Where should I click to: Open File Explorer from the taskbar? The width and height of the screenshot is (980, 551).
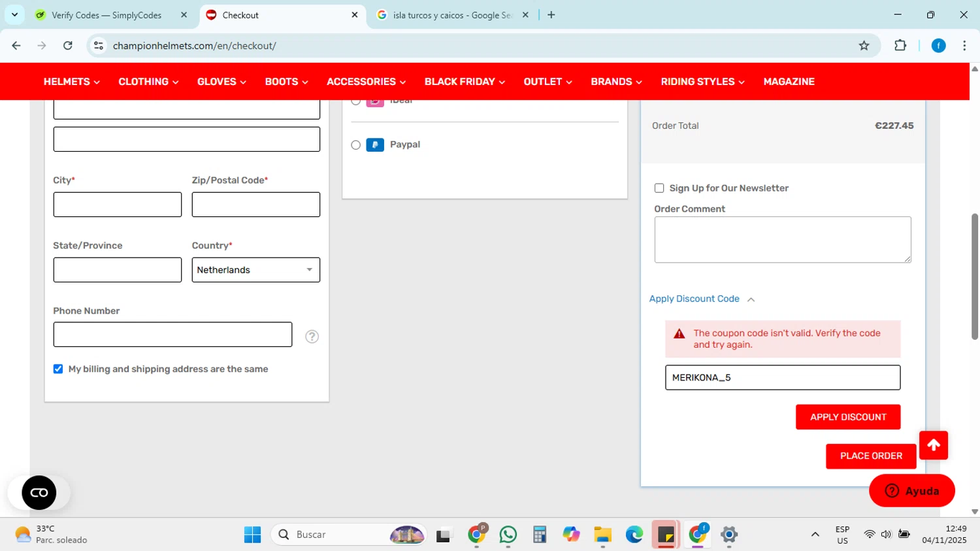tap(602, 535)
